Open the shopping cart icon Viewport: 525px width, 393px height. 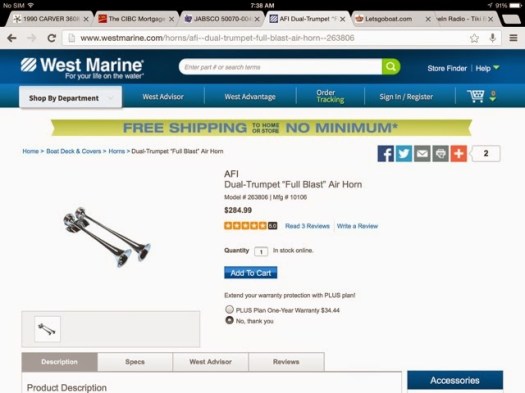click(476, 96)
